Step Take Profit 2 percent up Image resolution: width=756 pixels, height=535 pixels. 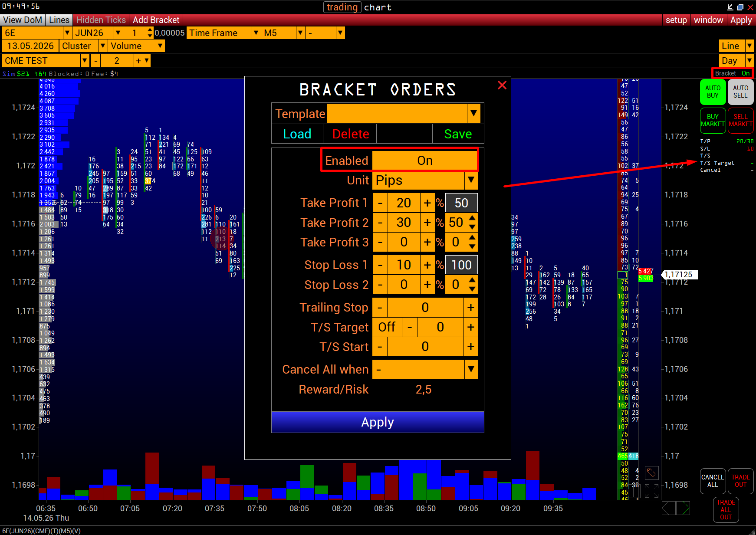(472, 218)
